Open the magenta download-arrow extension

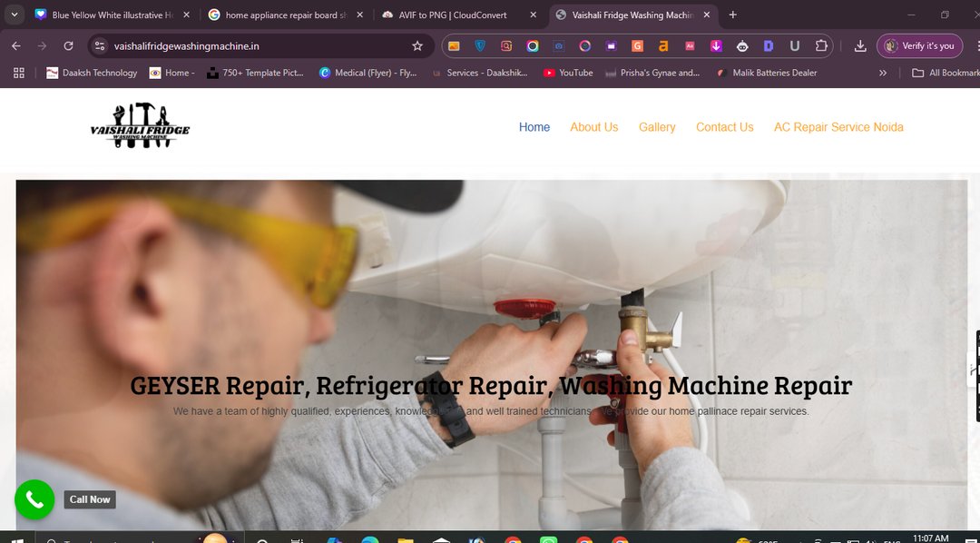pos(716,45)
